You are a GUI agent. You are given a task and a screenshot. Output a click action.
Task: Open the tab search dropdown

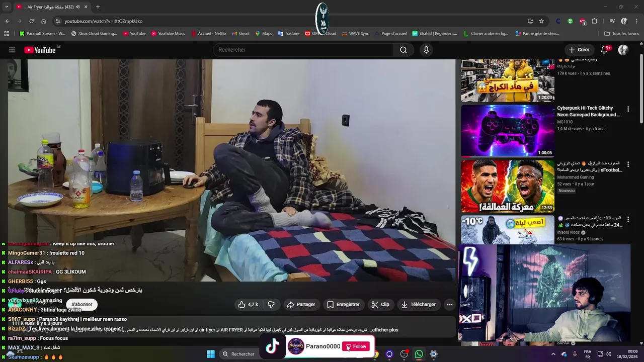(x=7, y=7)
